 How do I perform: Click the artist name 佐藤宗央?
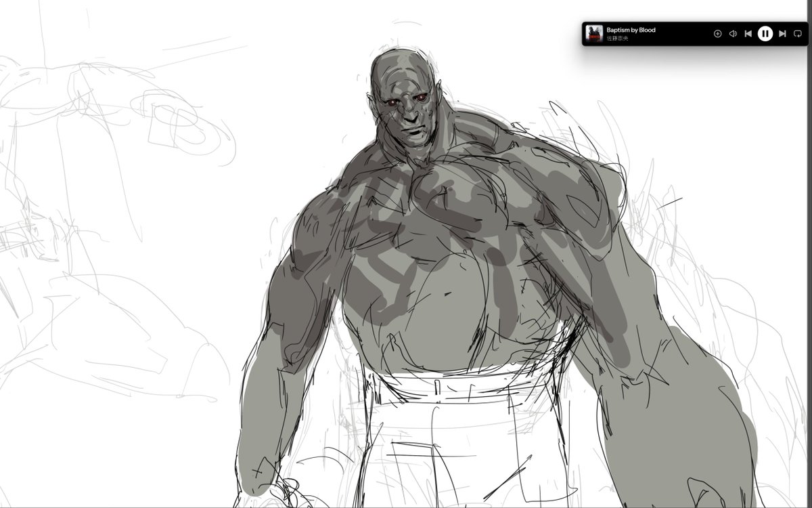[617, 39]
